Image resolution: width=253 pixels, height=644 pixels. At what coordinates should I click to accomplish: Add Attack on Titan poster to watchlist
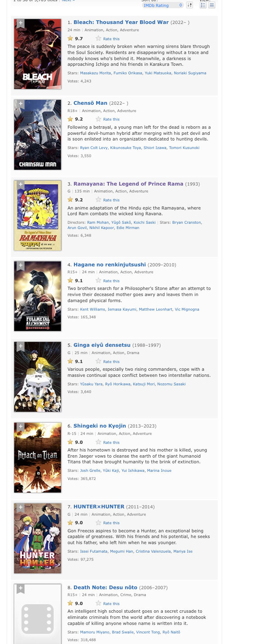pos(20,427)
